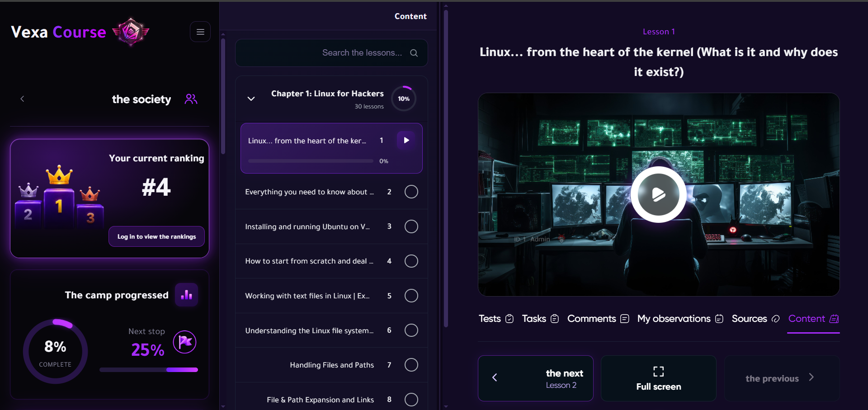868x410 pixels.
Task: Switch to the Tasks tab
Action: coord(540,319)
